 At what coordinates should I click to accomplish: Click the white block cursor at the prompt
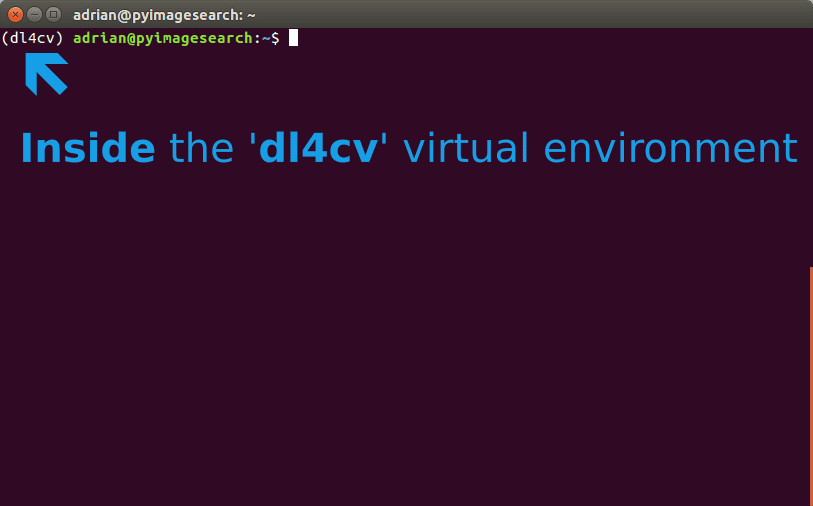click(x=293, y=38)
